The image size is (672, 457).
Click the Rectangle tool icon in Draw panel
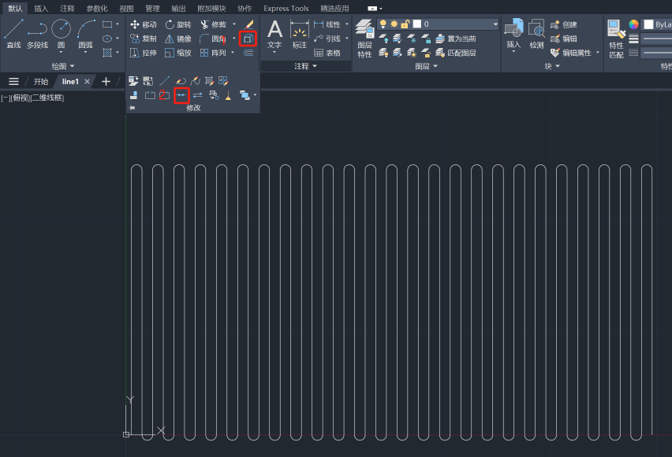(x=107, y=24)
